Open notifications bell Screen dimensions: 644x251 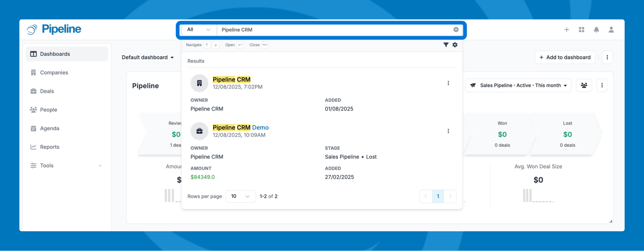(596, 30)
